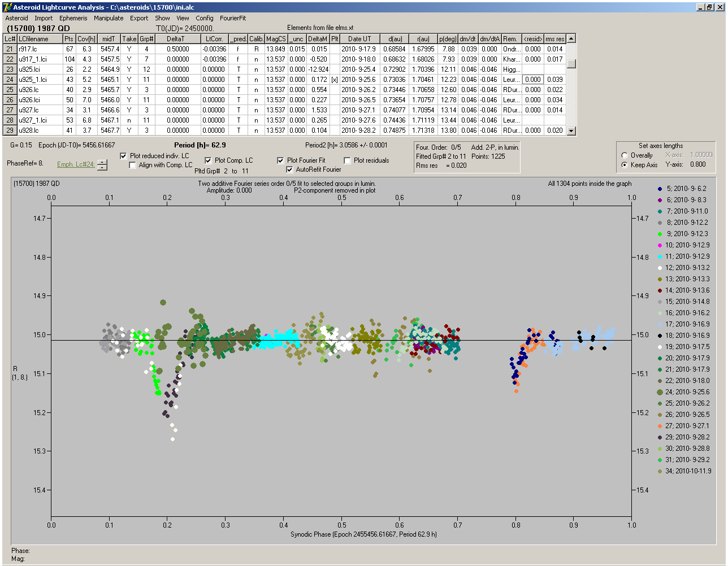Screen dimensions: 728x566
Task: Click filename cell u928.lc
Action: (40, 130)
